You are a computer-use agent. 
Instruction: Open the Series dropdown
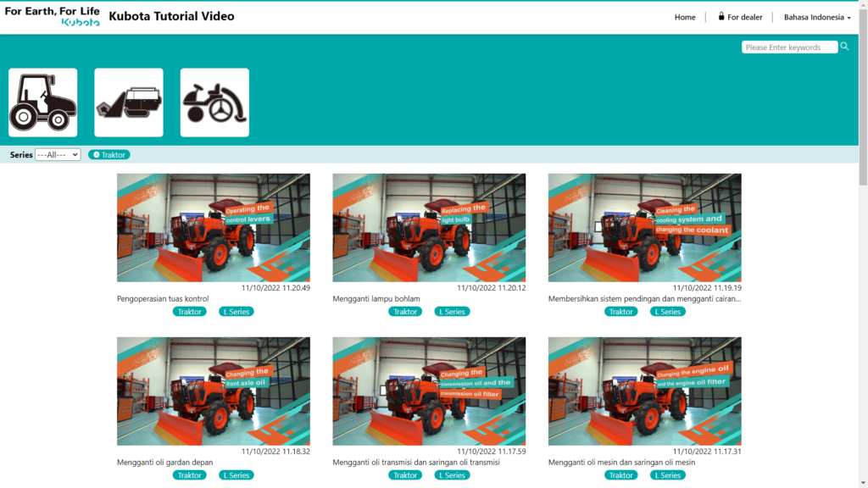click(58, 155)
